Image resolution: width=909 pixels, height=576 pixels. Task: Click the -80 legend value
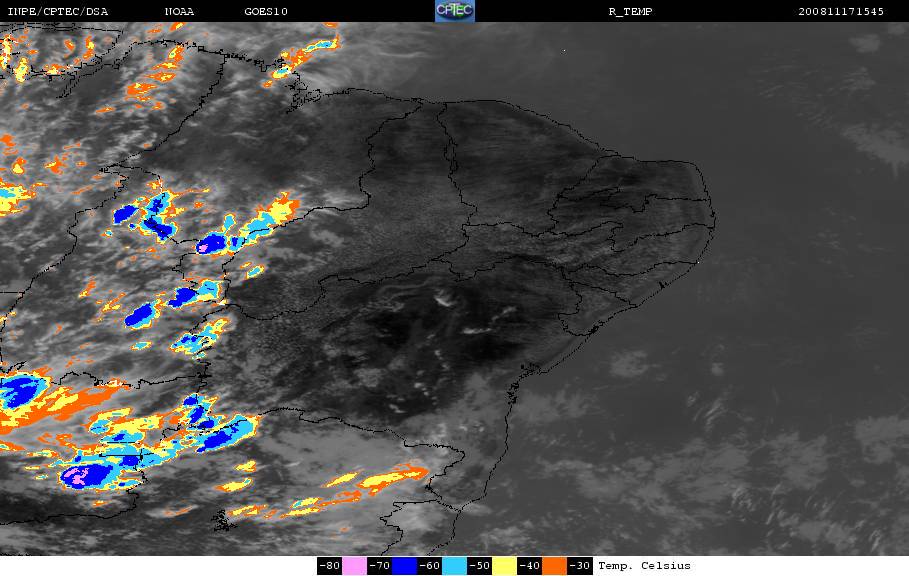[x=330, y=566]
